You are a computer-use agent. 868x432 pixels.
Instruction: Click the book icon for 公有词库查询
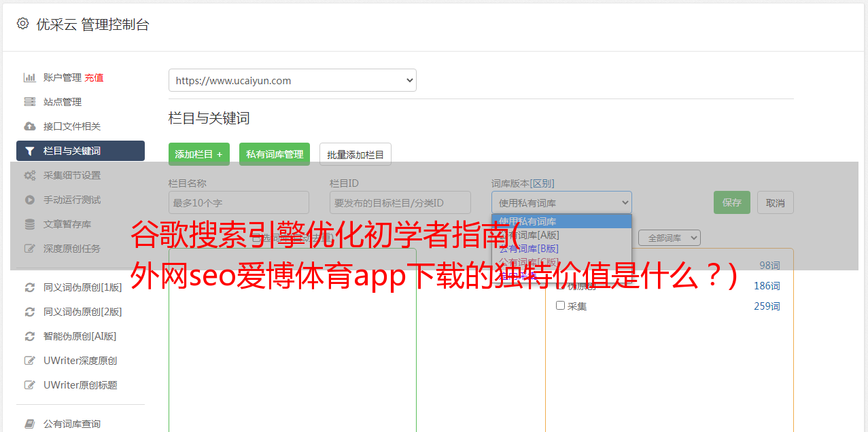click(x=30, y=424)
